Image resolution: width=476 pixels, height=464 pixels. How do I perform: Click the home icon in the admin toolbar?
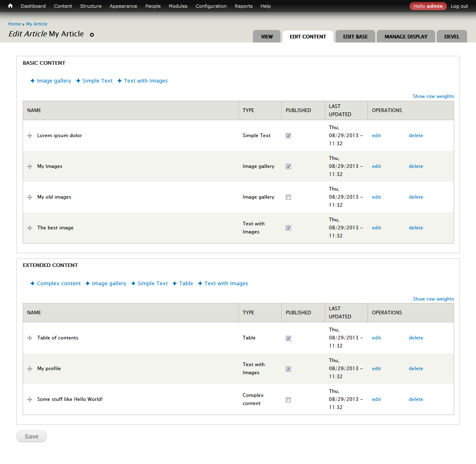(10, 6)
